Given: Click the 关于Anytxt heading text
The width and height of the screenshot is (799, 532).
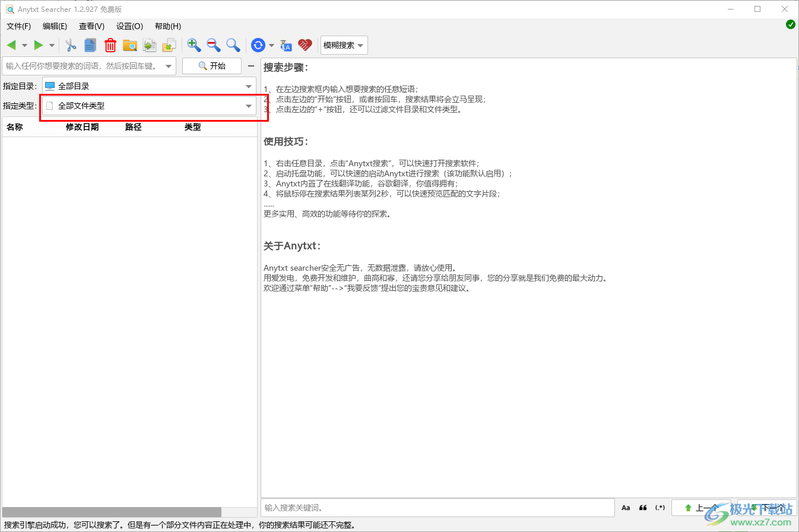Looking at the screenshot, I should click(292, 246).
